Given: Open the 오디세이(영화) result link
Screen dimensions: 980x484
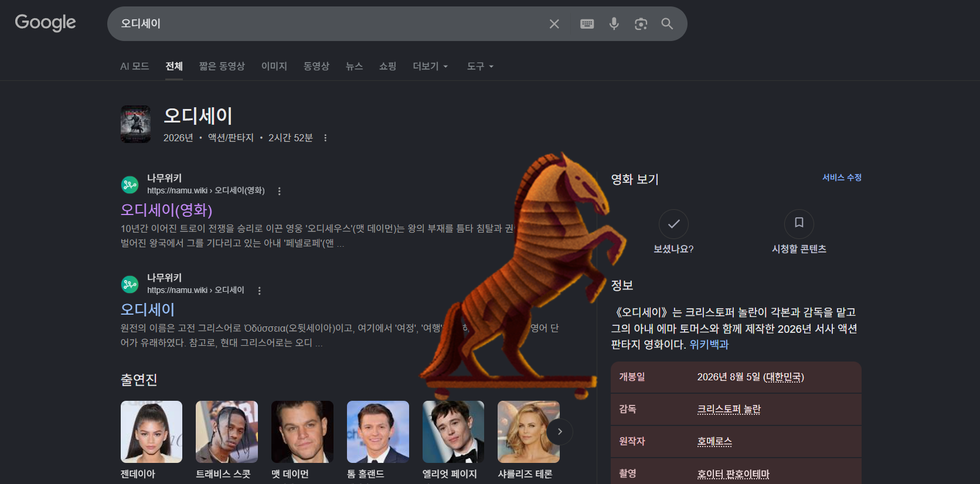Looking at the screenshot, I should [x=166, y=210].
